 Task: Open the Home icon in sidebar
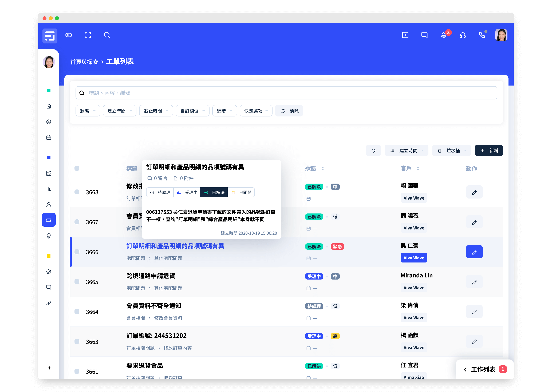click(x=49, y=106)
